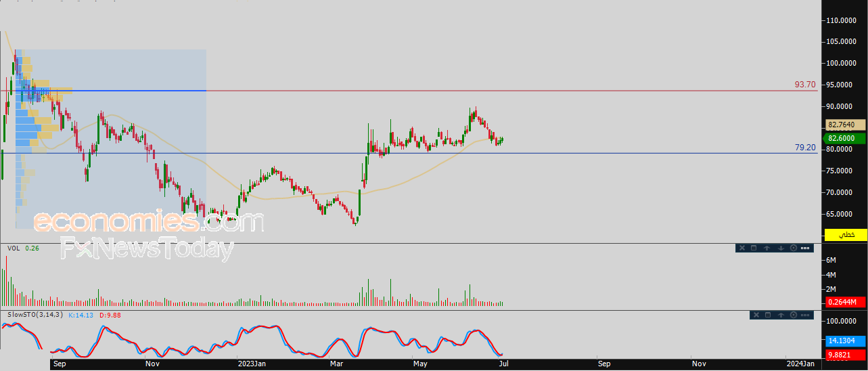Select the 93.70 resistance line label
This screenshot has width=868, height=371.
(805, 85)
